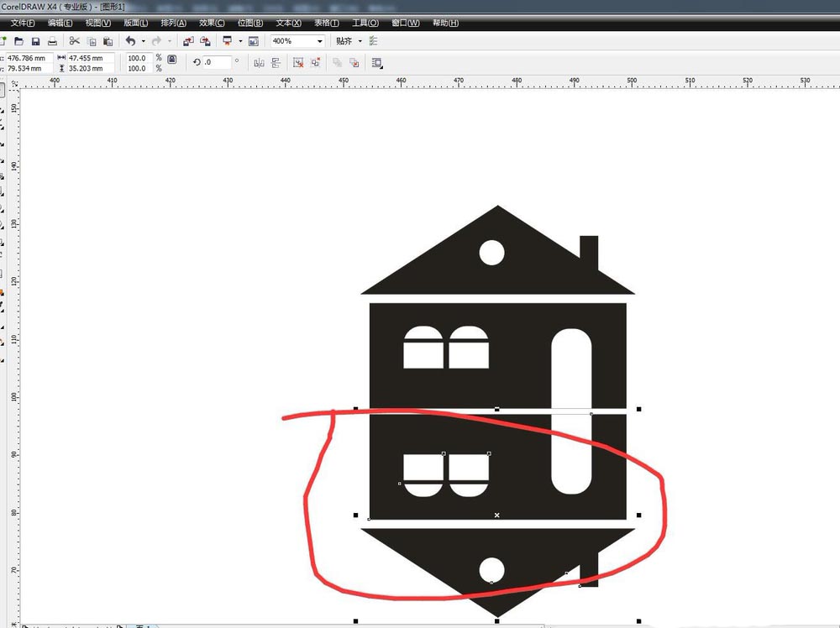
Task: Click the selection center X marker
Action: 497,515
